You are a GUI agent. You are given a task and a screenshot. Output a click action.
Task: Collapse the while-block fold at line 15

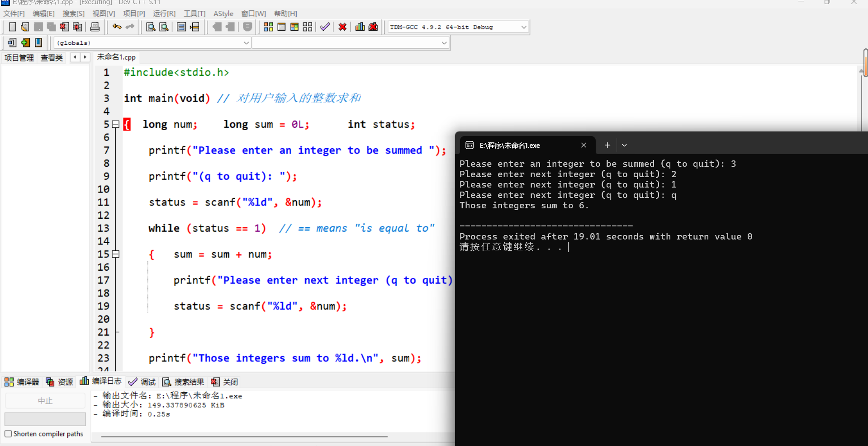point(116,254)
